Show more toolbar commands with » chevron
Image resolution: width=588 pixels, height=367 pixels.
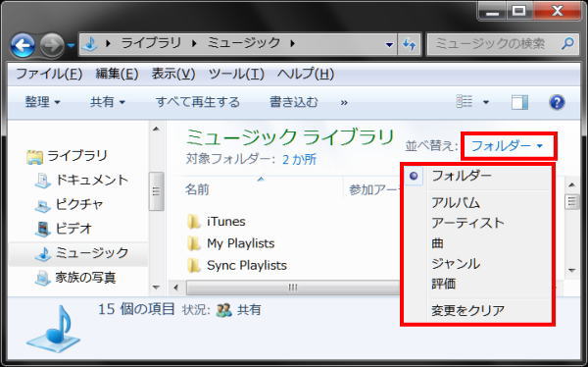[x=344, y=102]
